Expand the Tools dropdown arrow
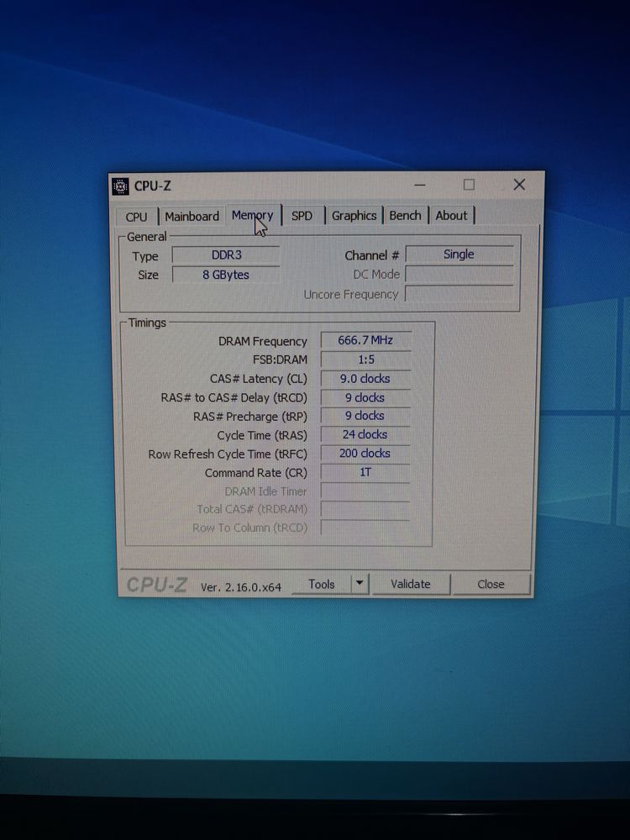 360,584
